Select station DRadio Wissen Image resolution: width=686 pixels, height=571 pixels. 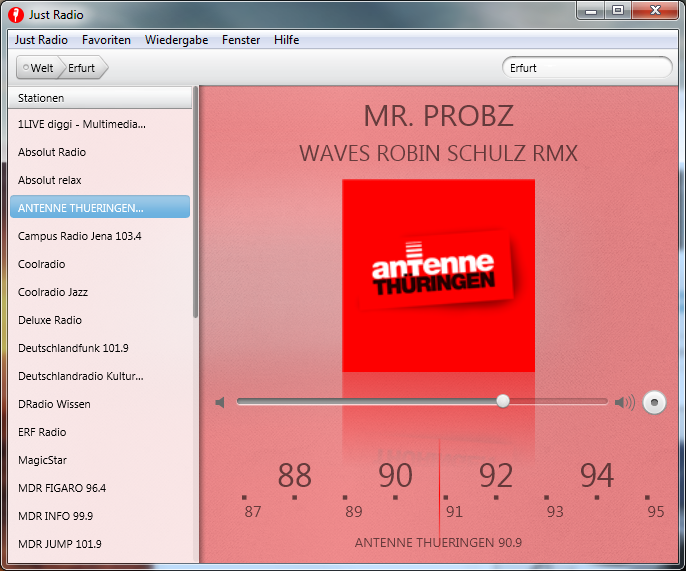coord(100,404)
